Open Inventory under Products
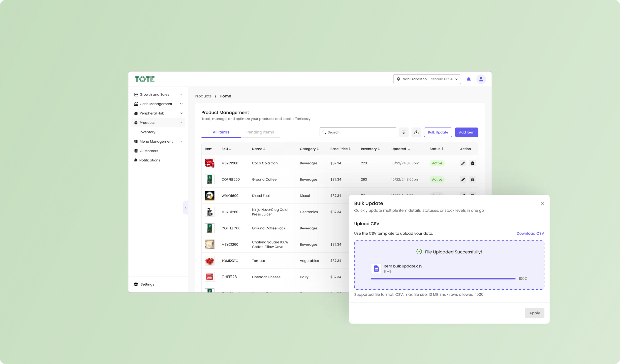 pos(147,132)
